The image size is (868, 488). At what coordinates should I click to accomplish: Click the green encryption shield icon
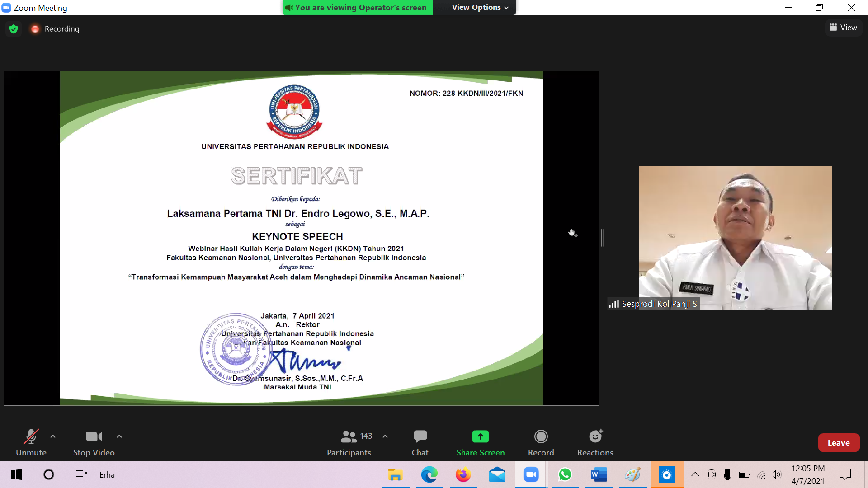click(14, 29)
